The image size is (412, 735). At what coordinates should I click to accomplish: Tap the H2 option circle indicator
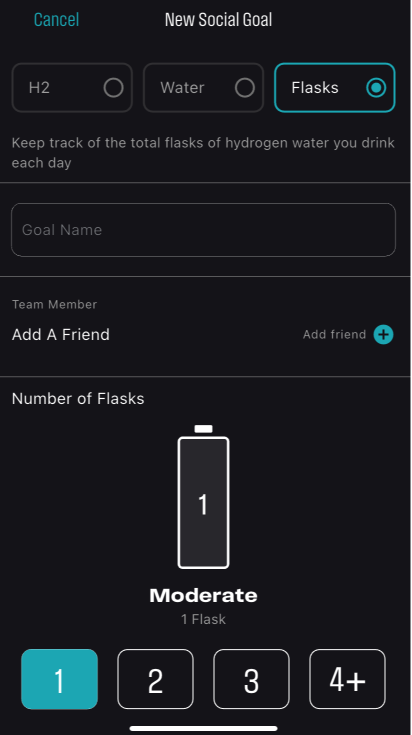[x=113, y=88]
